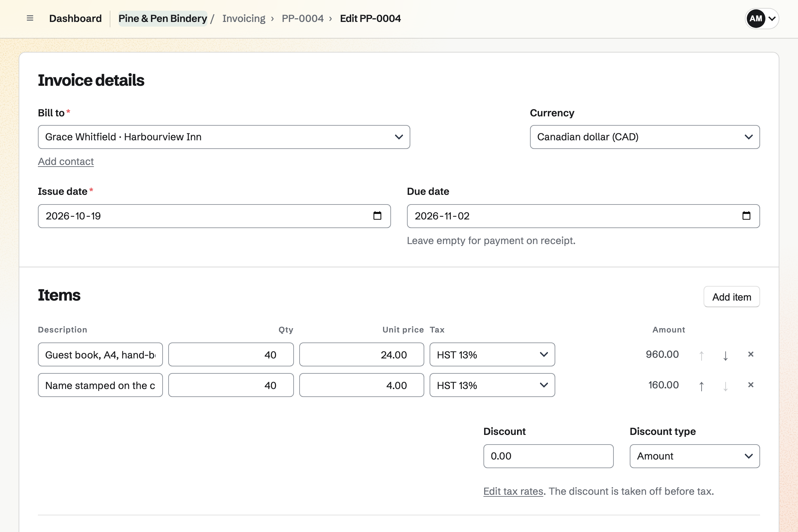The height and width of the screenshot is (532, 798).
Task: Change tax rate for Guest book item
Action: click(492, 354)
